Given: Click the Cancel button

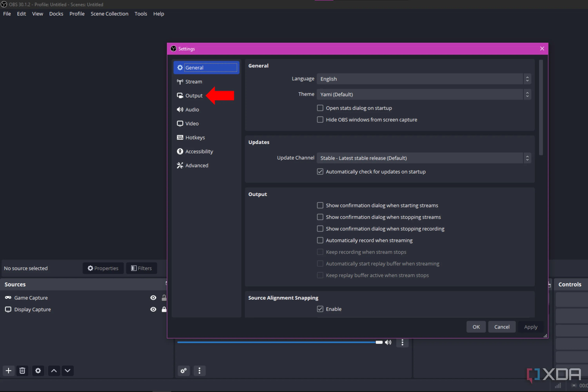Looking at the screenshot, I should pos(502,327).
